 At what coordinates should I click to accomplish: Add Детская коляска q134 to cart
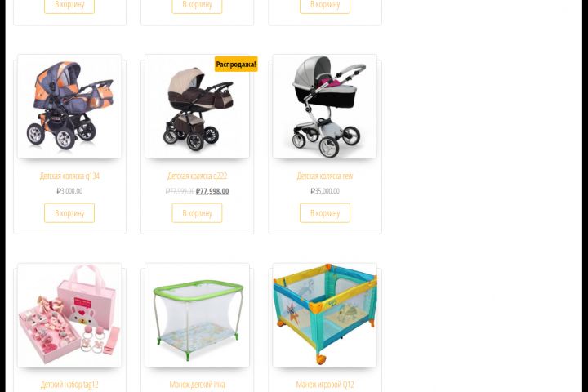coord(69,213)
